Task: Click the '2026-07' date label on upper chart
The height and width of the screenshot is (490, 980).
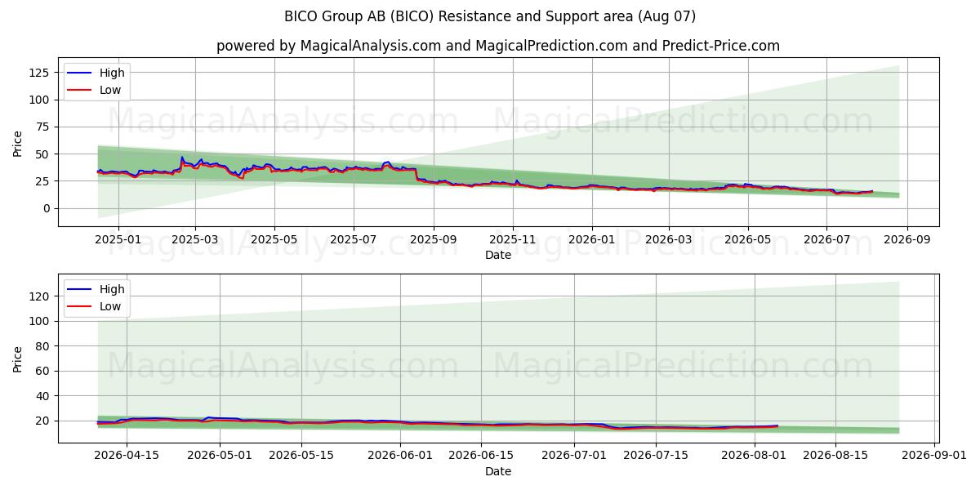Action: [826, 240]
